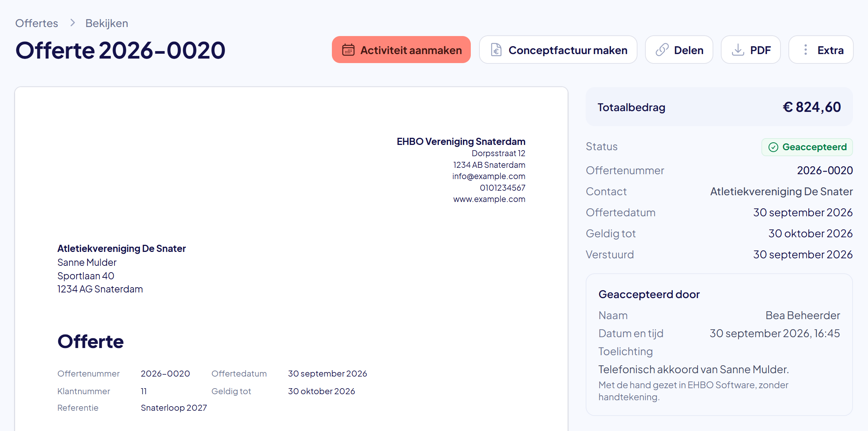Click the name Bea Beheerder
The image size is (868, 431).
(x=803, y=315)
